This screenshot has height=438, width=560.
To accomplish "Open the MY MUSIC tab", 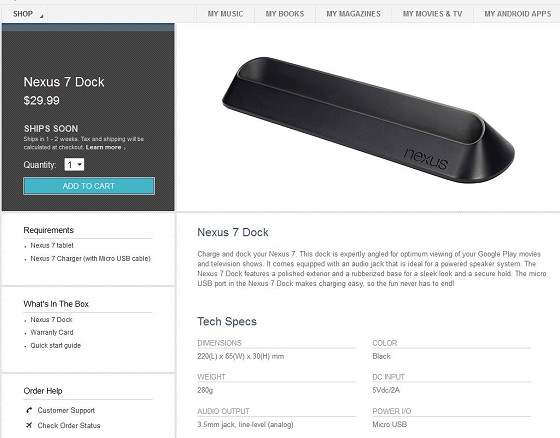I will tap(225, 14).
